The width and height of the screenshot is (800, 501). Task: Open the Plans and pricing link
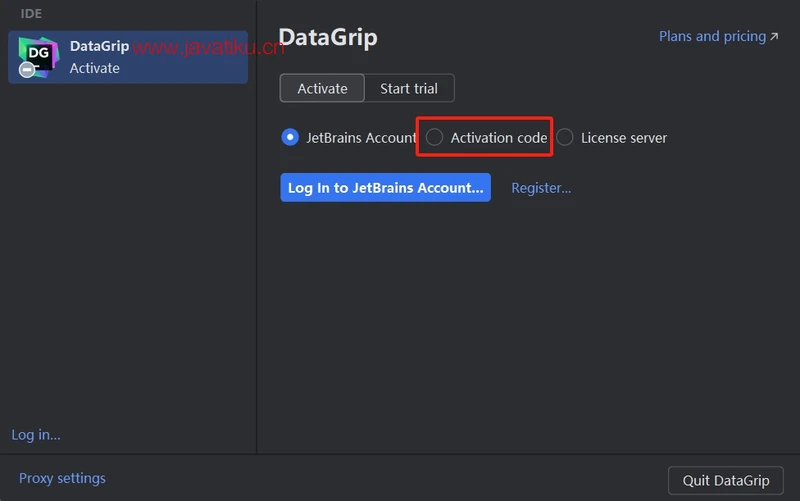(x=712, y=36)
